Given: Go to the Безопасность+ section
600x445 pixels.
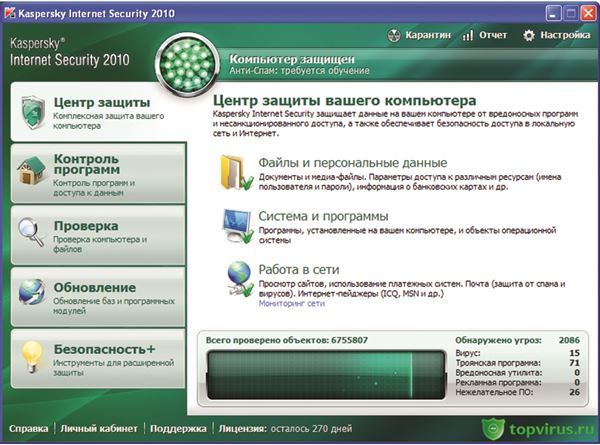Looking at the screenshot, I should click(x=99, y=359).
